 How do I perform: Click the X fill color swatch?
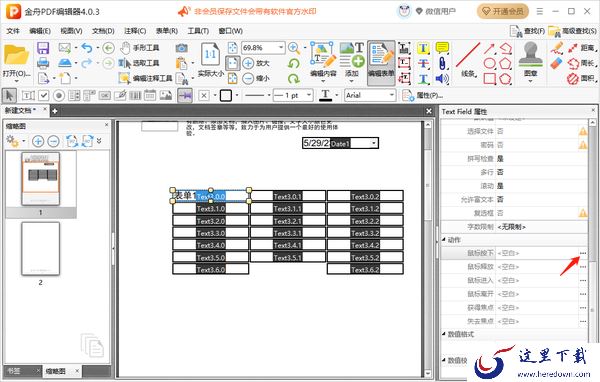204,95
